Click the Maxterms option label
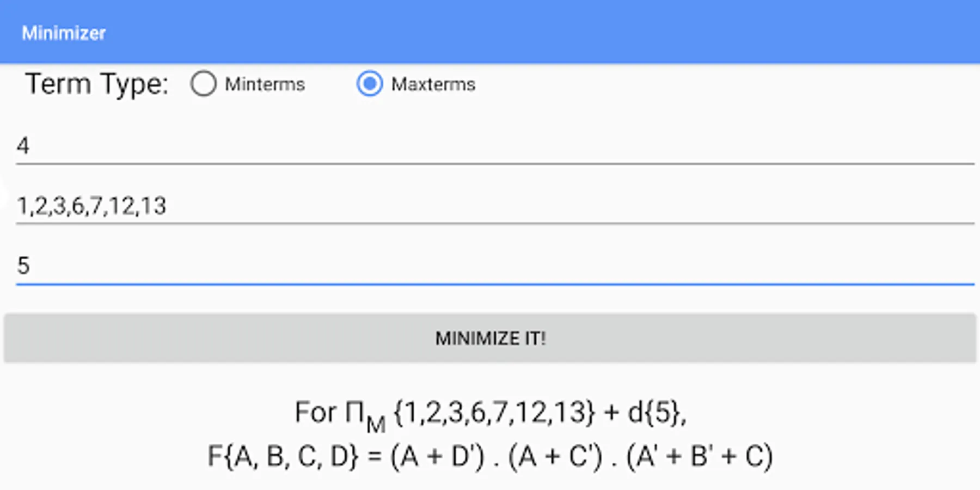This screenshot has height=490, width=980. pyautogui.click(x=433, y=84)
